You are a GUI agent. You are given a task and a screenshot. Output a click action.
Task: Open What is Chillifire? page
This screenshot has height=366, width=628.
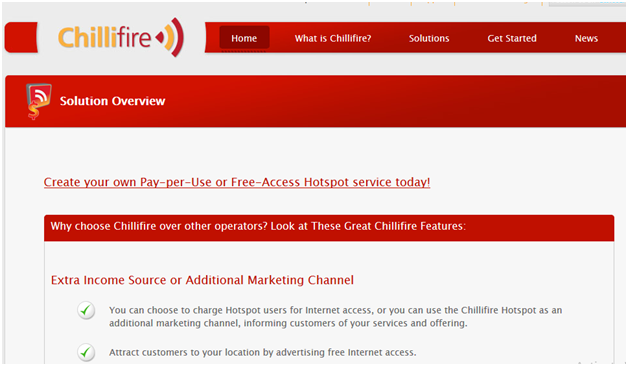333,38
